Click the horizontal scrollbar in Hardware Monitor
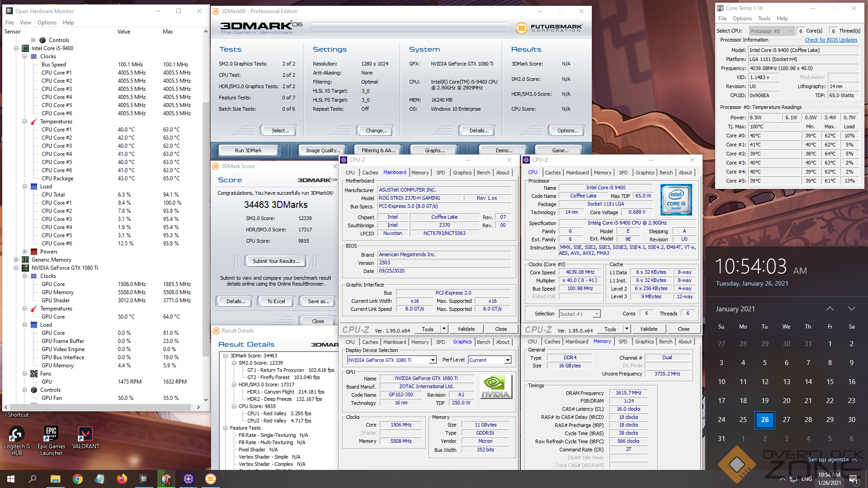 tap(99, 407)
